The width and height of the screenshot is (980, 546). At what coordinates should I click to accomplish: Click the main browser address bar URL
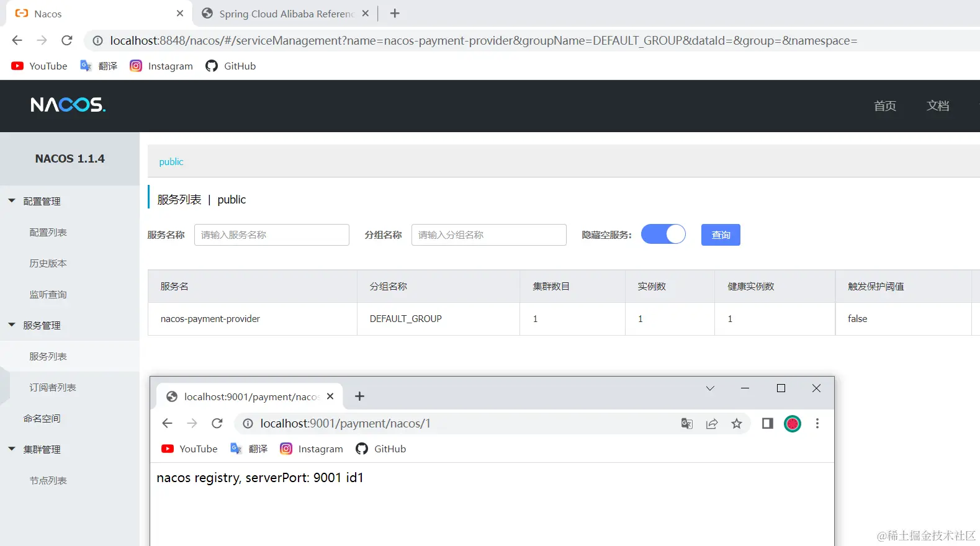[483, 40]
